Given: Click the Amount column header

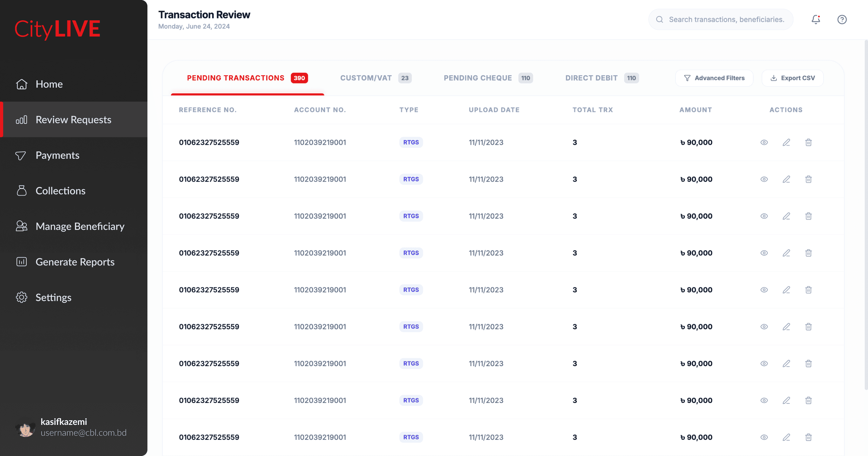Looking at the screenshot, I should (695, 110).
